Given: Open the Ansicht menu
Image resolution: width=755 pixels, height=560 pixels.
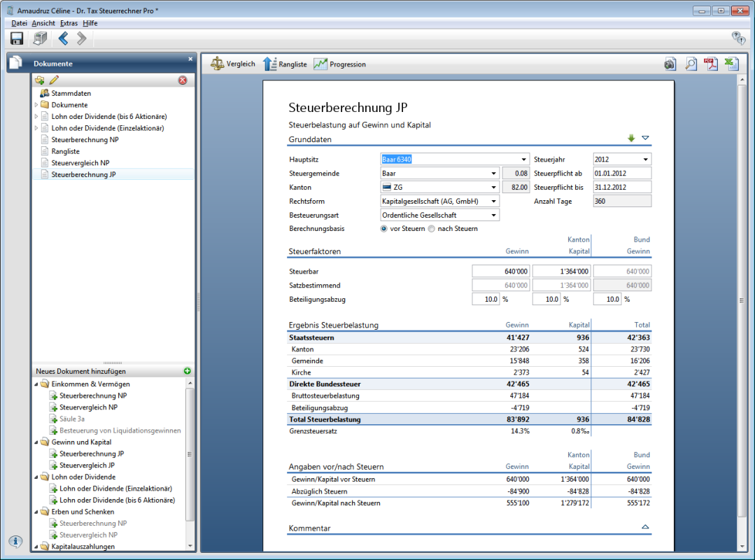Looking at the screenshot, I should point(43,23).
